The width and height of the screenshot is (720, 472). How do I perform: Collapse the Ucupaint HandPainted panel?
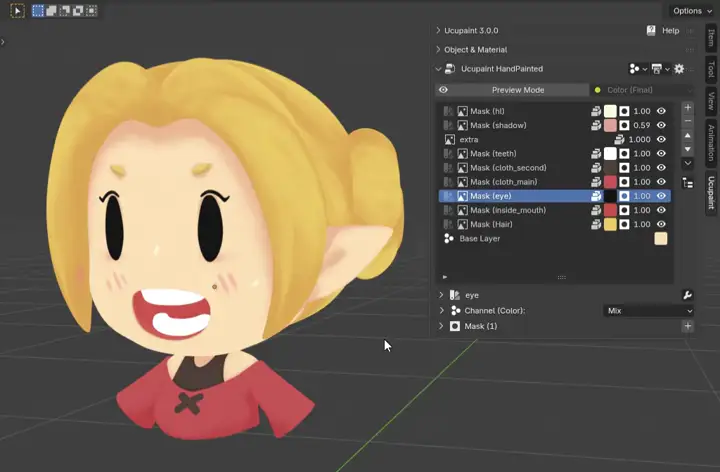tap(438, 69)
